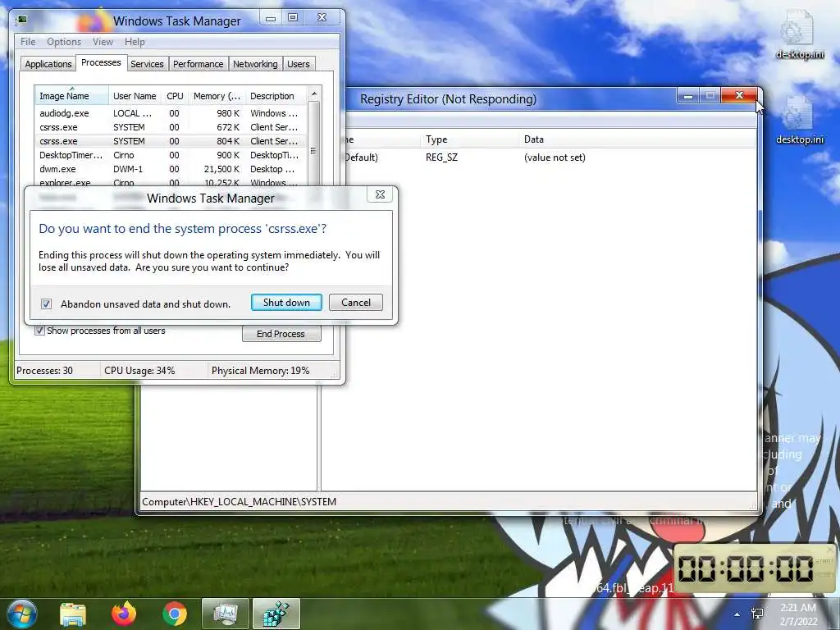The image size is (840, 630).
Task: Click the Physical Memory: 19% status entry
Action: [260, 371]
